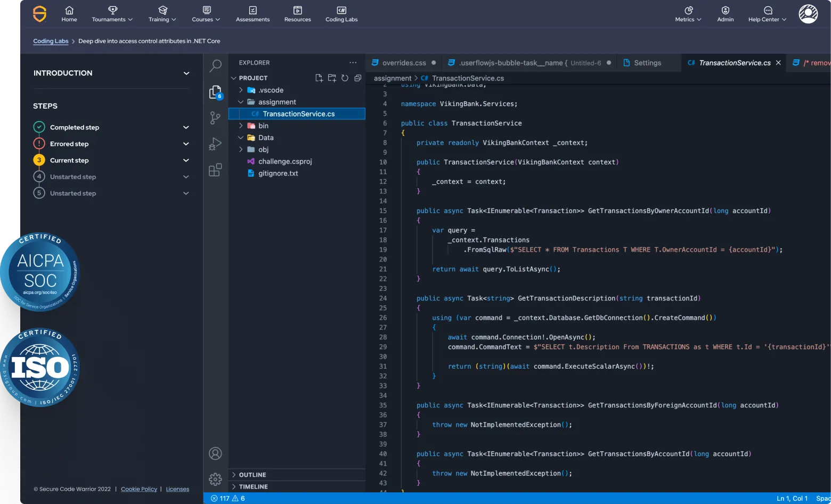Open the Extensions view

(215, 170)
